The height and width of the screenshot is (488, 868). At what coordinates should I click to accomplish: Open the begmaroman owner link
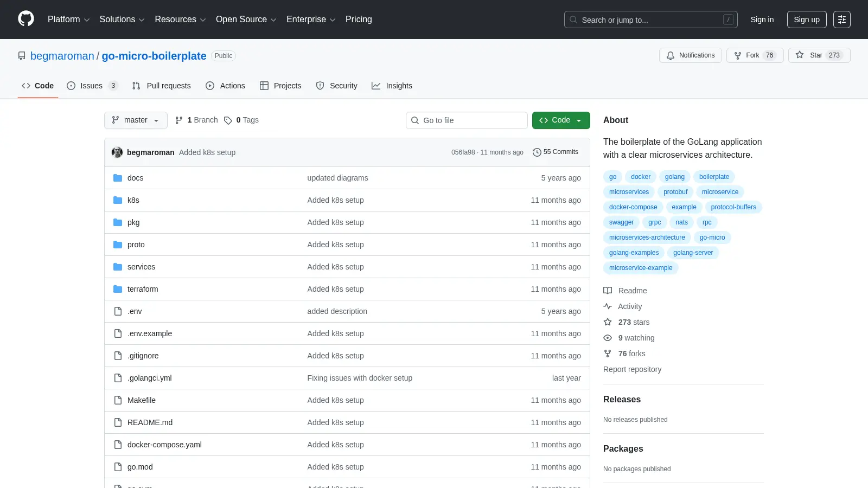pos(62,56)
